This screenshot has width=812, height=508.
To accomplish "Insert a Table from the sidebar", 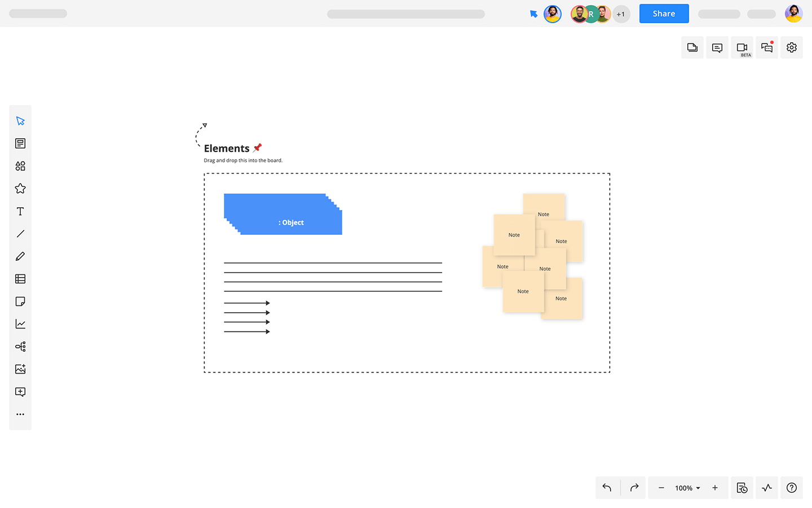I will 20,279.
